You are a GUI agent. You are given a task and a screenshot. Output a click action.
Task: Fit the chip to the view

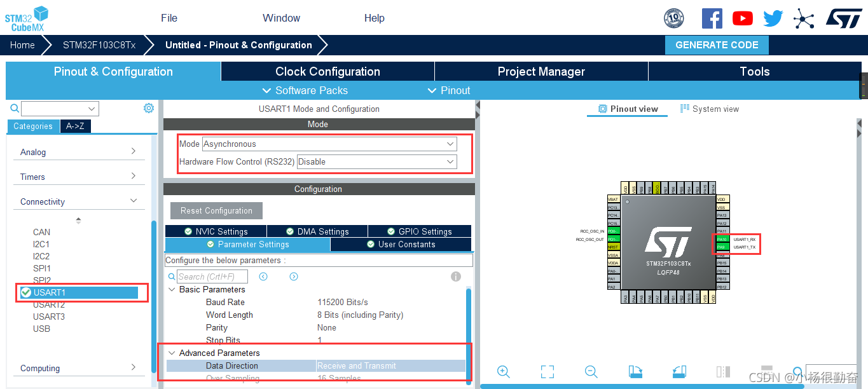[x=547, y=372]
